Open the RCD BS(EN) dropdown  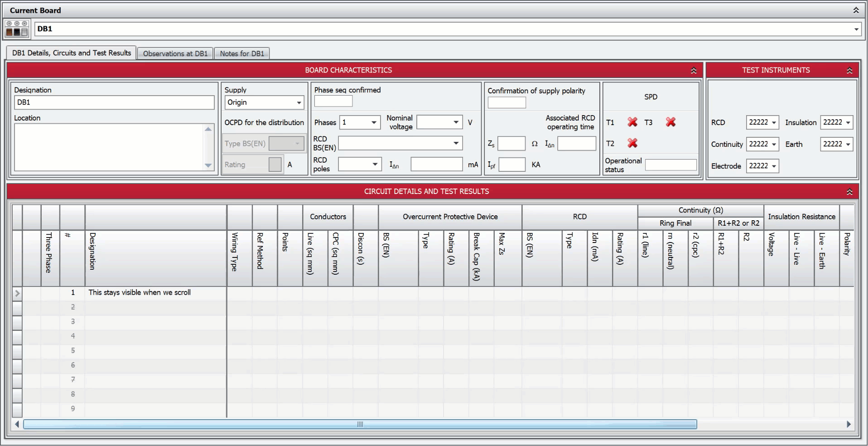click(x=456, y=143)
